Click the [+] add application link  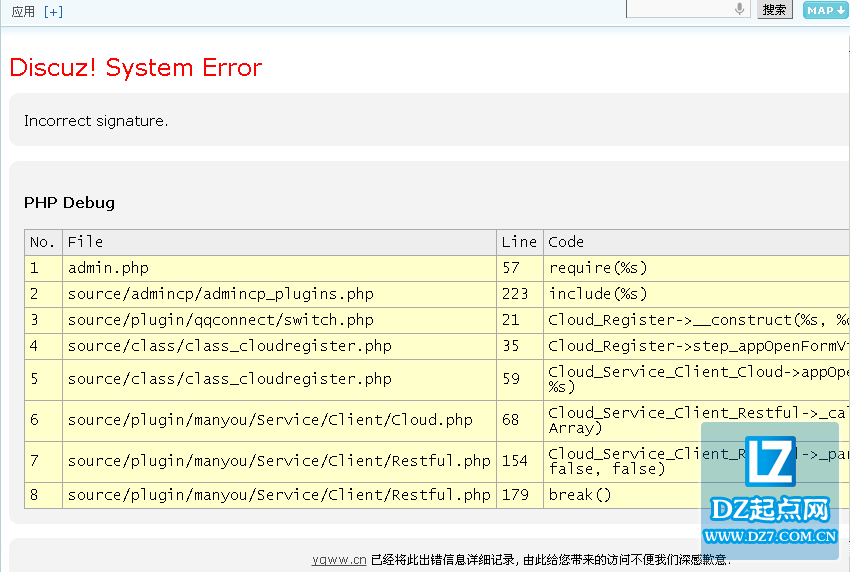(53, 11)
